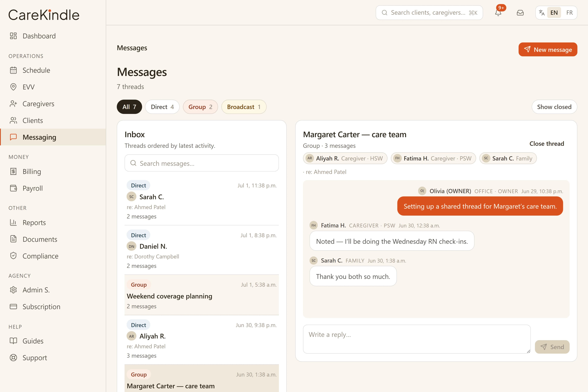Click the Subscription card icon
Viewport: 588px width, 392px height.
13,307
